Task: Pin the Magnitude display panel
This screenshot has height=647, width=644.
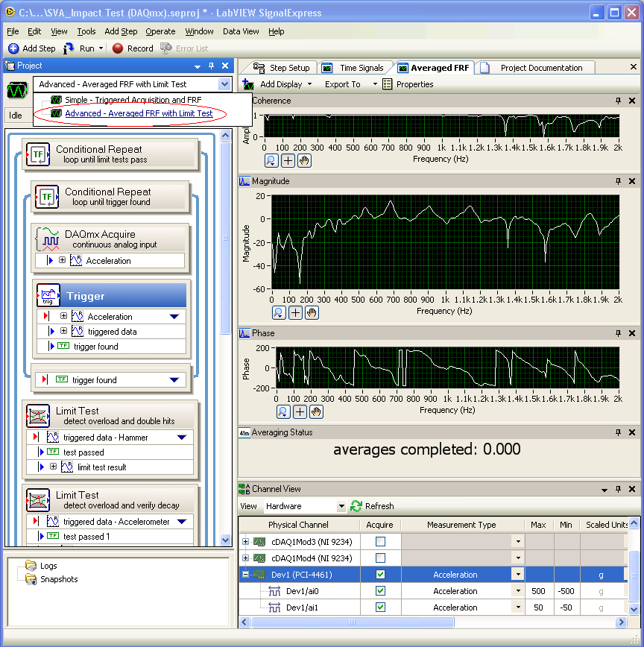Action: pyautogui.click(x=618, y=180)
